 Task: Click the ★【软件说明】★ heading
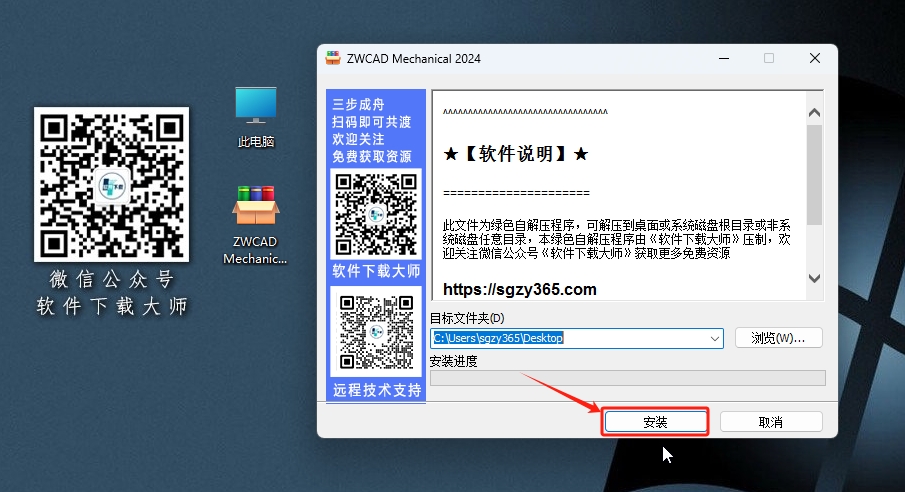click(515, 154)
